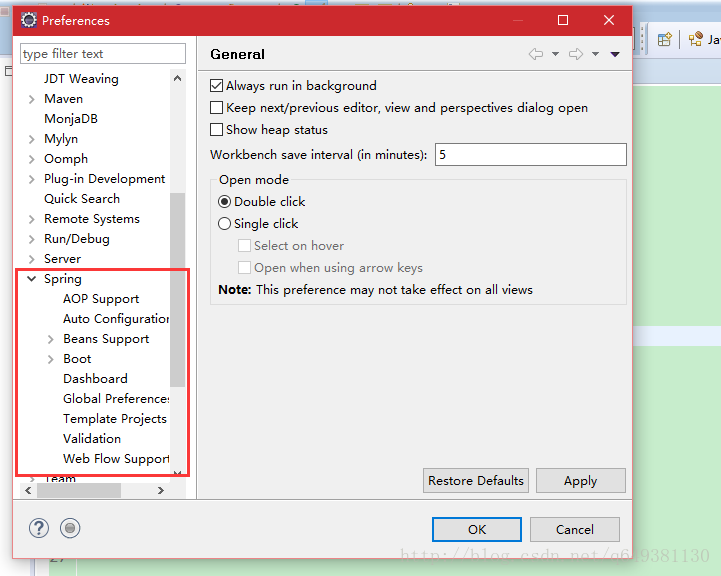
Task: Click the Restore Defaults button
Action: tap(476, 481)
